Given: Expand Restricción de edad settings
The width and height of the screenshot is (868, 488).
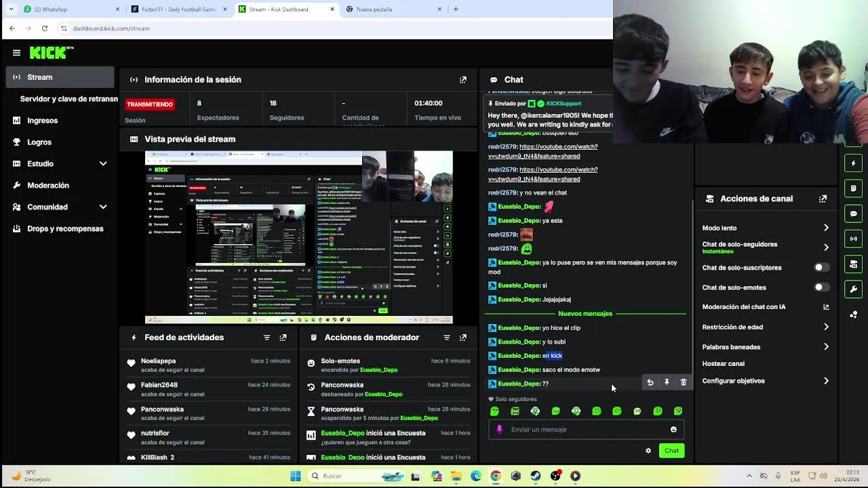Looking at the screenshot, I should [x=826, y=327].
